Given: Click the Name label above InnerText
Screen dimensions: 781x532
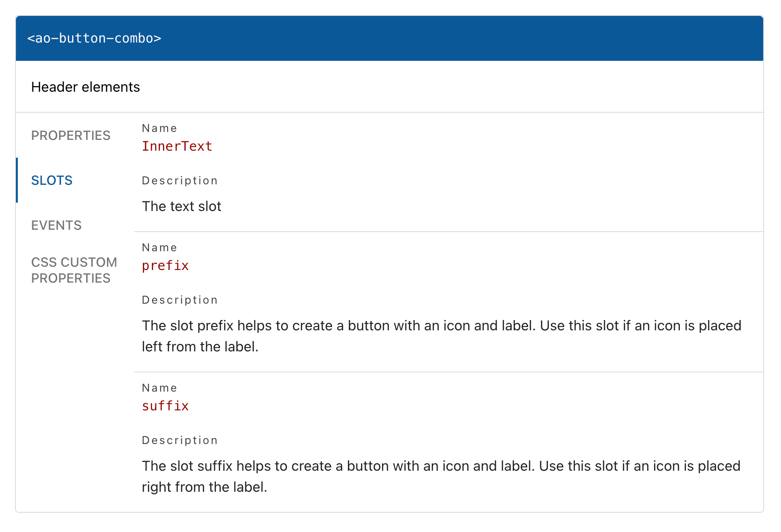Looking at the screenshot, I should click(160, 128).
